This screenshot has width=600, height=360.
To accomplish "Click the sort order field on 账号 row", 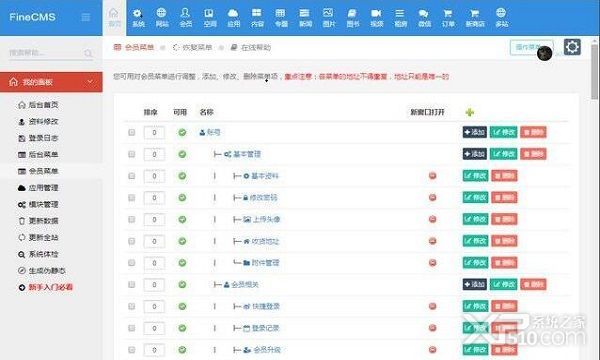I will tap(154, 132).
